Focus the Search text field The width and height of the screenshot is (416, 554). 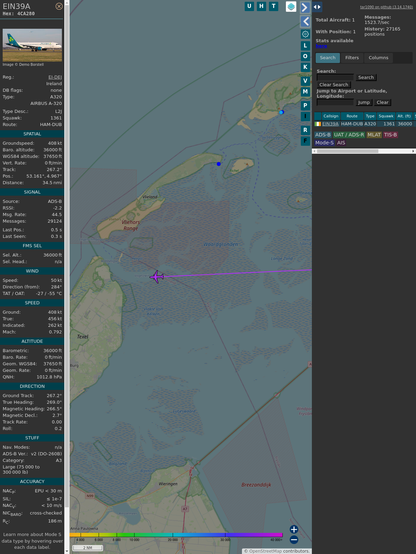coord(335,77)
